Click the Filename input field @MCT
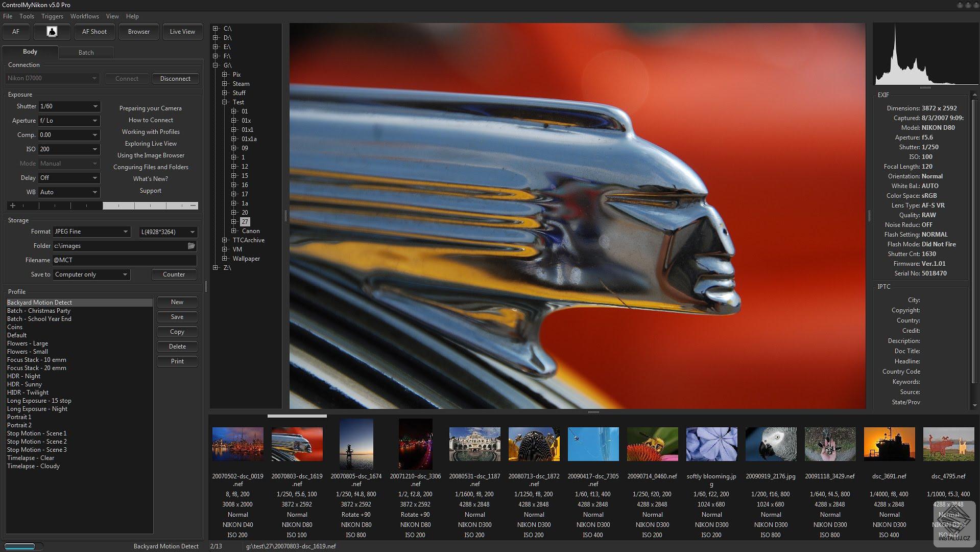Image resolution: width=980 pixels, height=552 pixels. 125,260
